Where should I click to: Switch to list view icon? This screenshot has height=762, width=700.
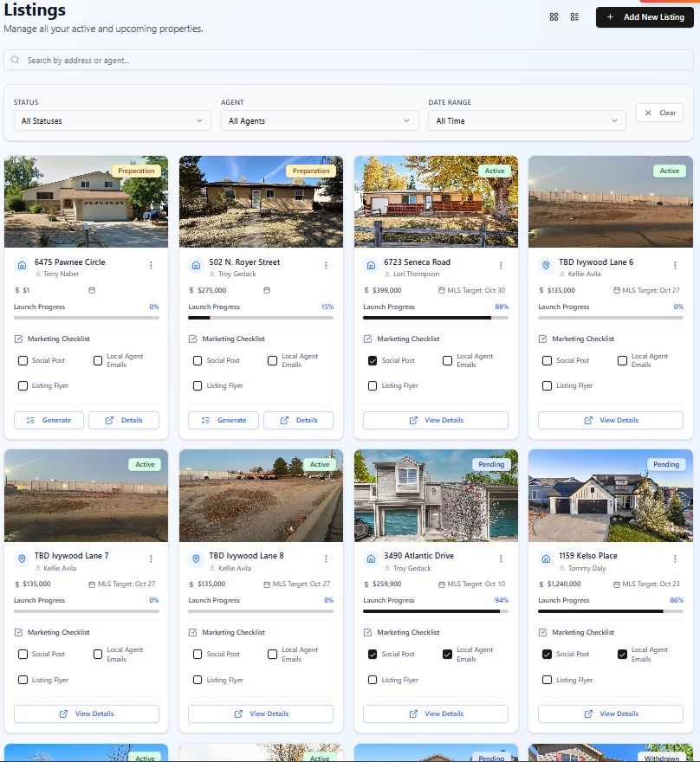(574, 17)
